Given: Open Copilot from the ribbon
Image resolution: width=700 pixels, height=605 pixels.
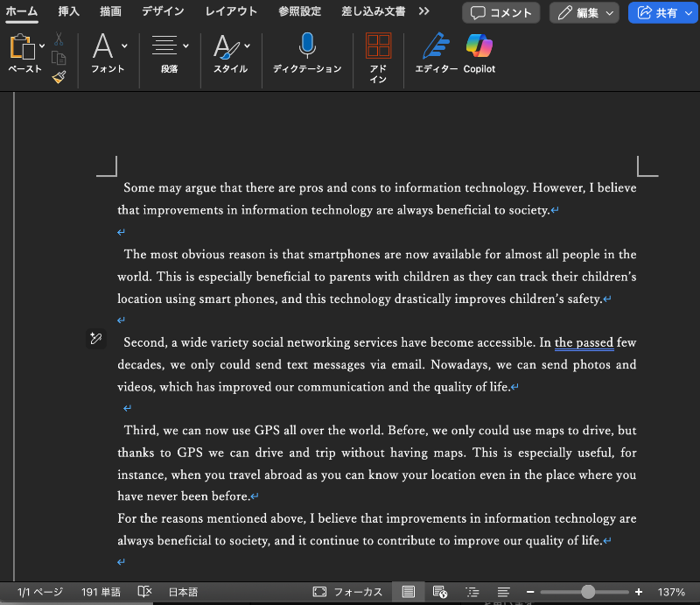Looking at the screenshot, I should [479, 46].
